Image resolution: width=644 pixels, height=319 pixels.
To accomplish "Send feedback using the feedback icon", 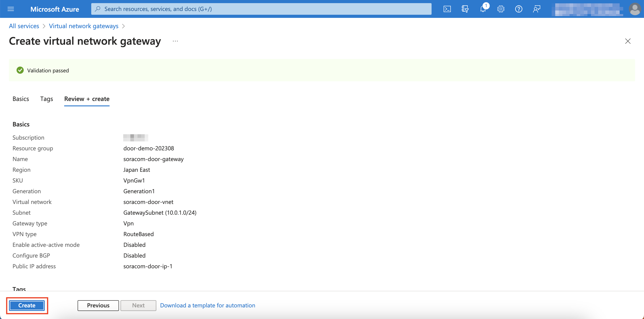I will coord(536,9).
